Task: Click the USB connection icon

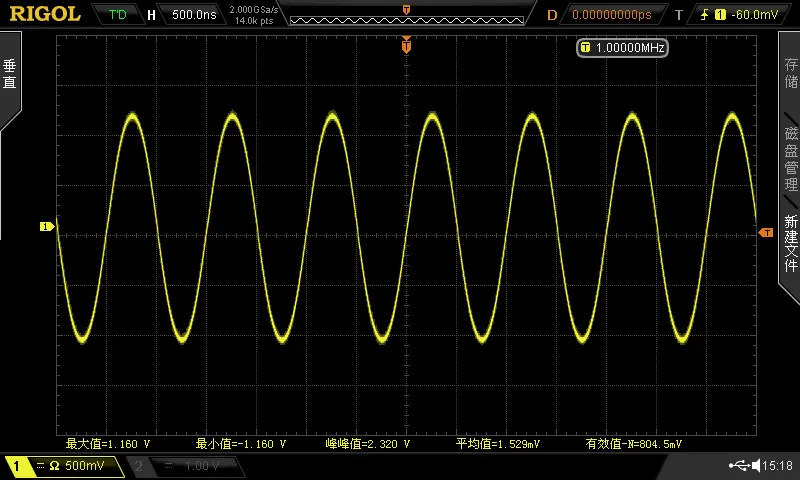Action: 739,465
